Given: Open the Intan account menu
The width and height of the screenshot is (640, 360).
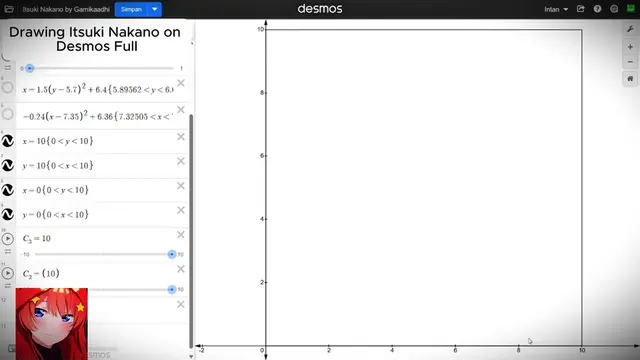Looking at the screenshot, I should click(556, 9).
